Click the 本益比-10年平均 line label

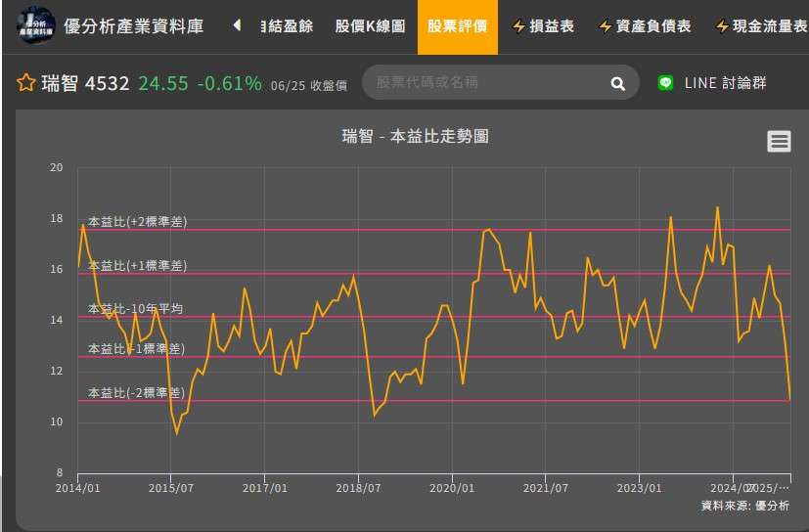tap(135, 309)
